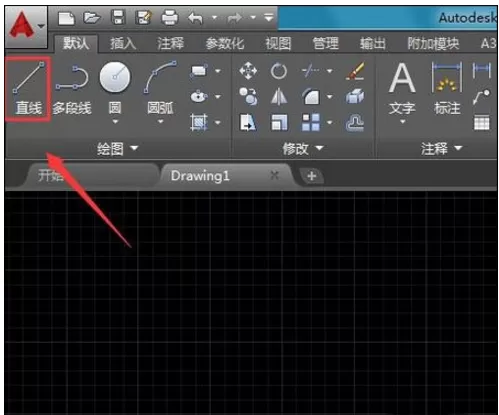
Task: Select the Mirror tool
Action: (279, 97)
